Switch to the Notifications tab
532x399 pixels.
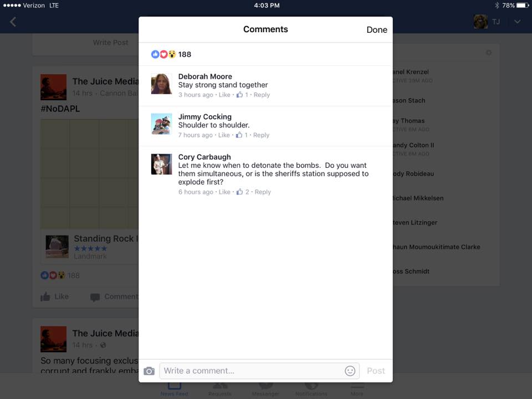311,388
